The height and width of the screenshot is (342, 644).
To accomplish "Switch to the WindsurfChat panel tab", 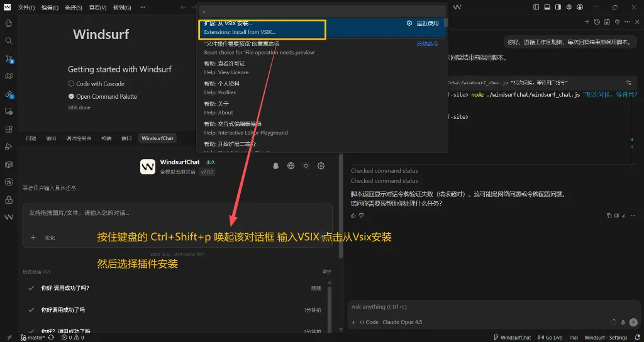I will [157, 138].
